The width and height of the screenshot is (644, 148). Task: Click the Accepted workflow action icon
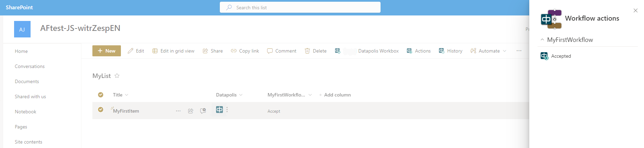tap(544, 56)
